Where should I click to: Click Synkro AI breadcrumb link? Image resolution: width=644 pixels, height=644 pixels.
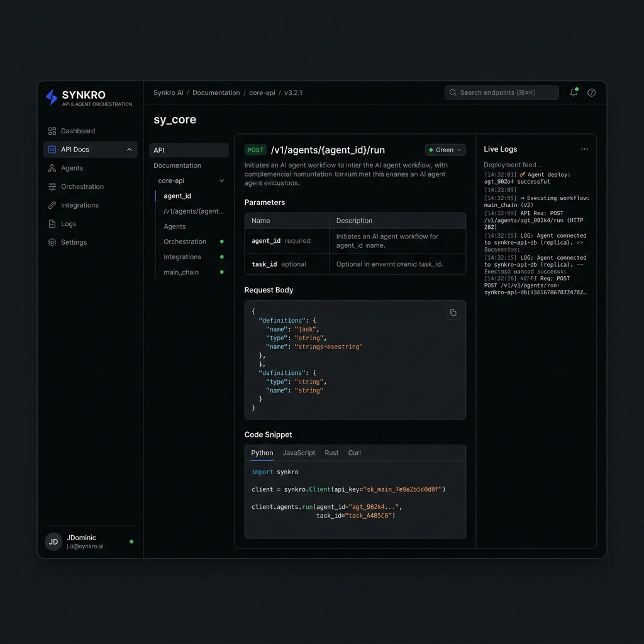[x=169, y=93]
